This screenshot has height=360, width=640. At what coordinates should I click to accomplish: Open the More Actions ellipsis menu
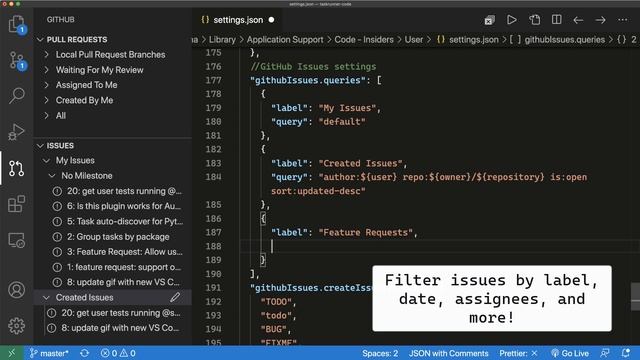(622, 20)
